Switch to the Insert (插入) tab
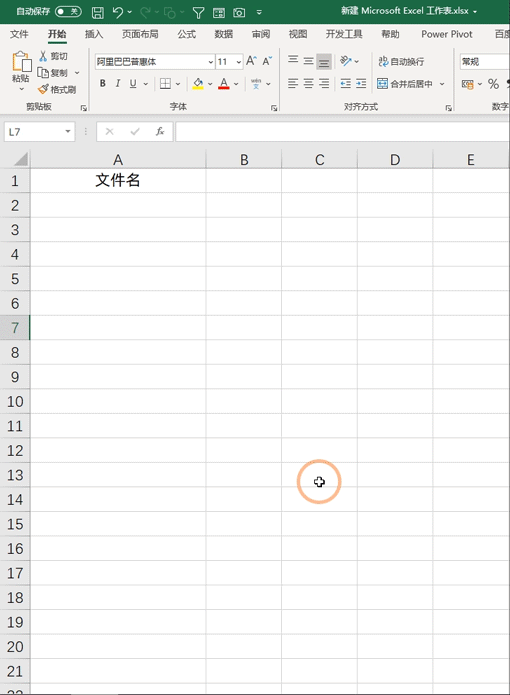 pyautogui.click(x=93, y=34)
